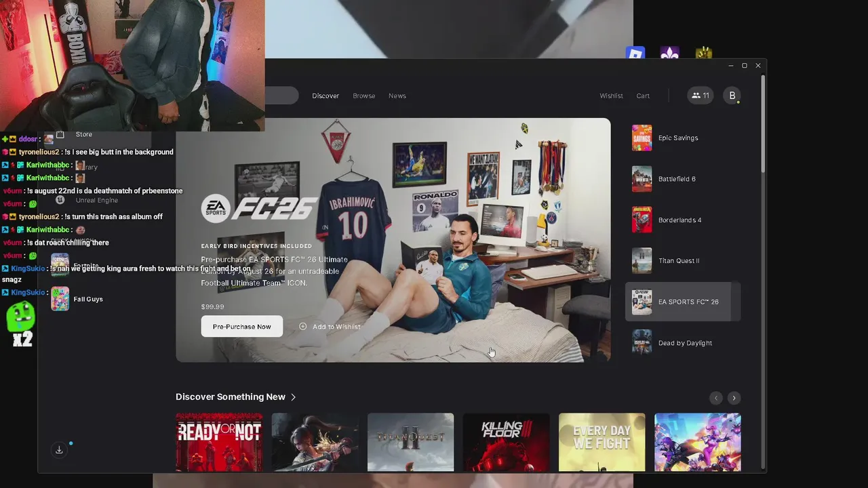Open the Titan Quest II carousel card

tap(410, 442)
